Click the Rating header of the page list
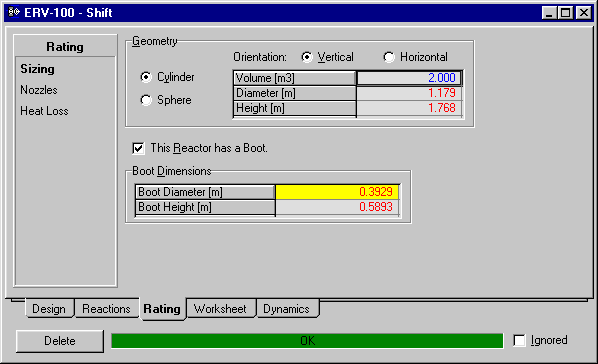Screen dimensions: 598x364 pos(65,47)
